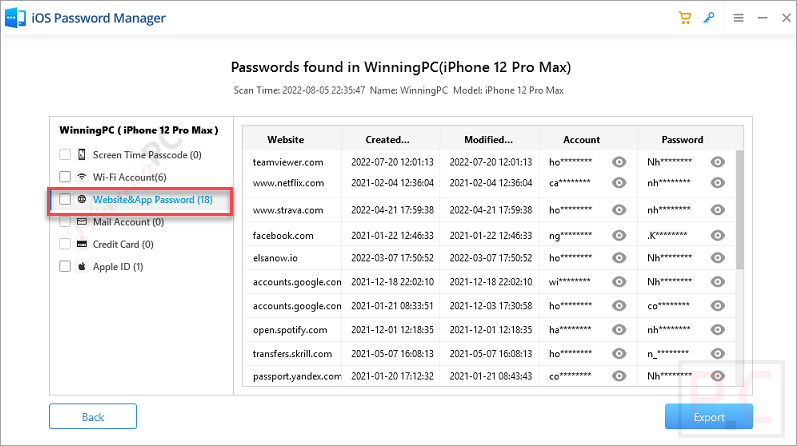Viewport: 797px width, 446px height.
Task: Open the shopping cart purchase icon
Action: tap(685, 18)
